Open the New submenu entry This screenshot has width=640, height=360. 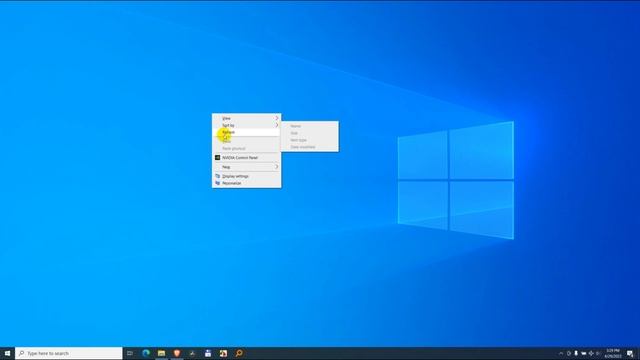[x=247, y=167]
